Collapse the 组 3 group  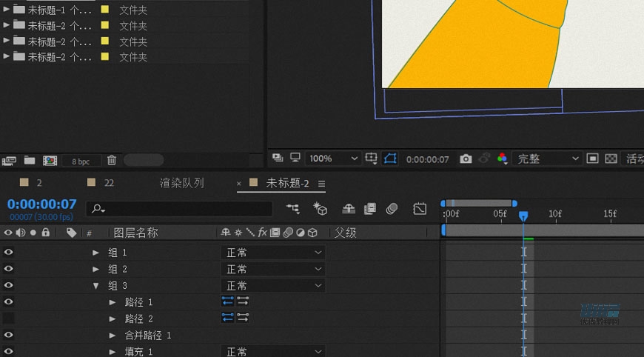coord(95,286)
